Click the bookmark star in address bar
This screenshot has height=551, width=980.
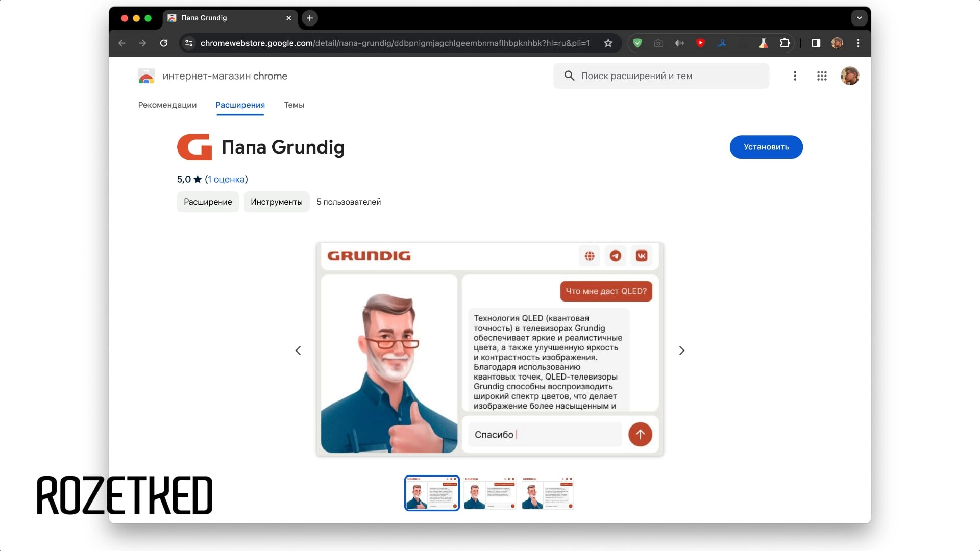(608, 43)
